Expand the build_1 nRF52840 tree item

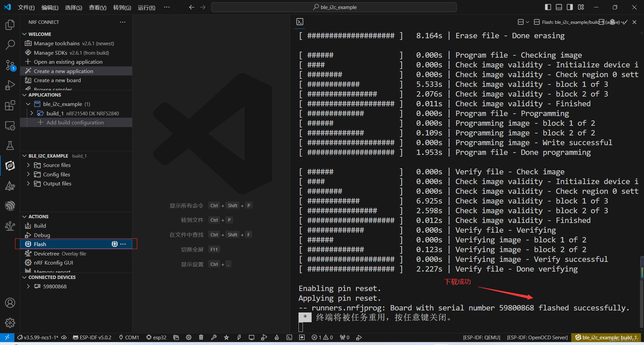(32, 113)
